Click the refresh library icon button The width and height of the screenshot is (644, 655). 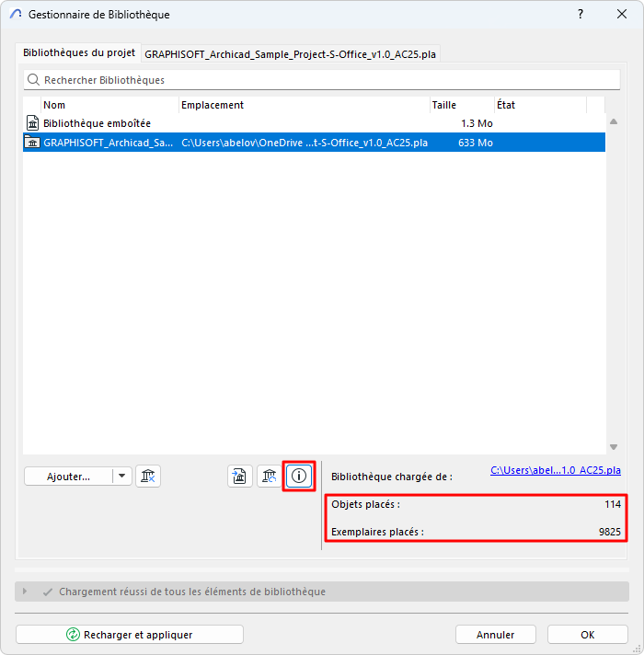270,476
